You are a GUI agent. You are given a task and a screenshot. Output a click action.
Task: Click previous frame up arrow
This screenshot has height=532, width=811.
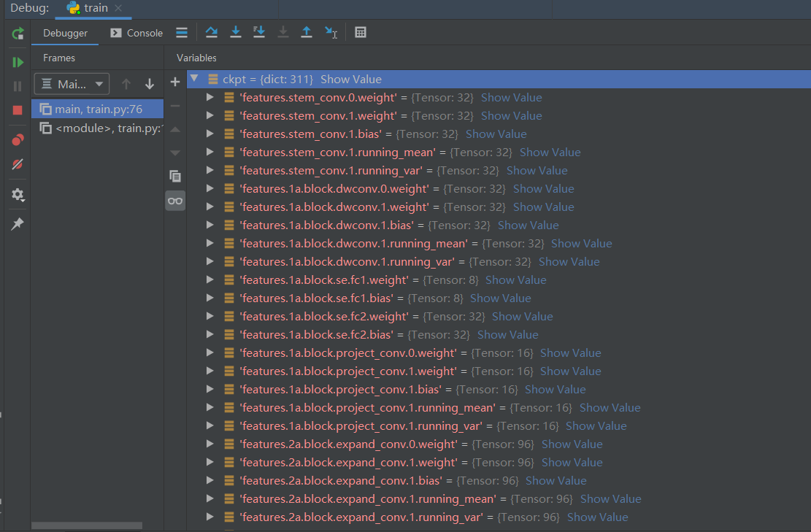(126, 84)
